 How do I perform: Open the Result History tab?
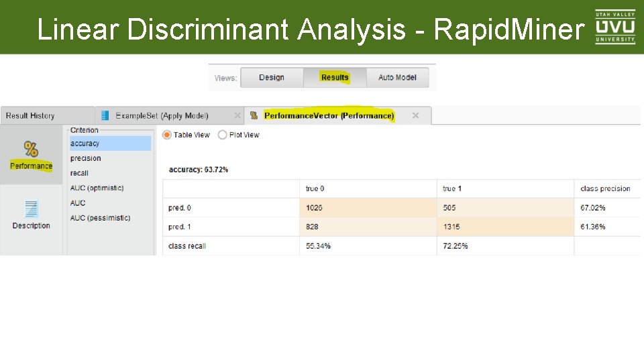tap(48, 116)
